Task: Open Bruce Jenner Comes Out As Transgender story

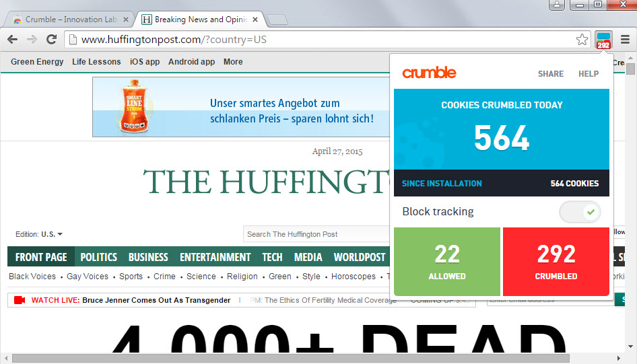Action: [x=156, y=300]
